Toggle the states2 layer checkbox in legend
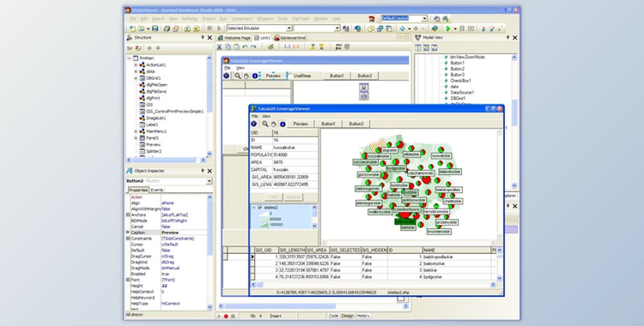This screenshot has height=326, width=644. point(260,208)
